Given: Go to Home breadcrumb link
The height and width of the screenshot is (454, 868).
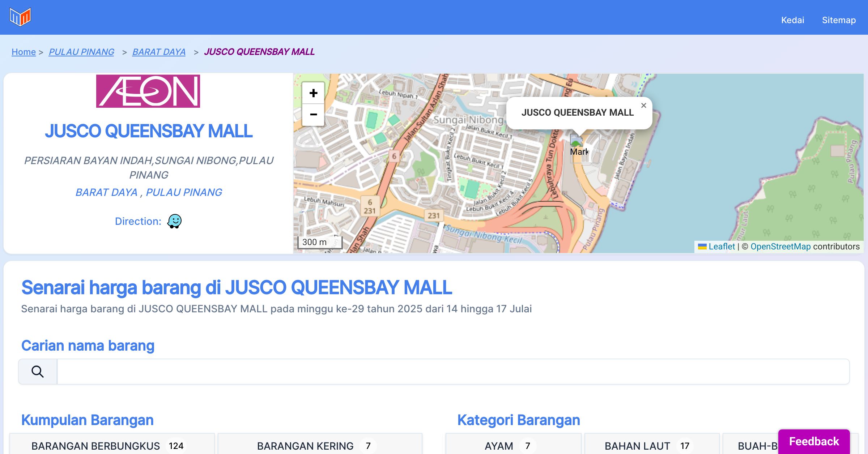Looking at the screenshot, I should [x=24, y=52].
